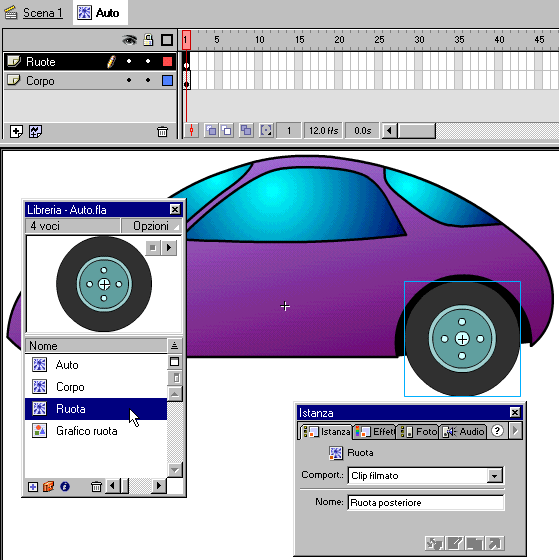This screenshot has height=560, width=559.
Task: Switch to the Effetti tab
Action: (375, 431)
